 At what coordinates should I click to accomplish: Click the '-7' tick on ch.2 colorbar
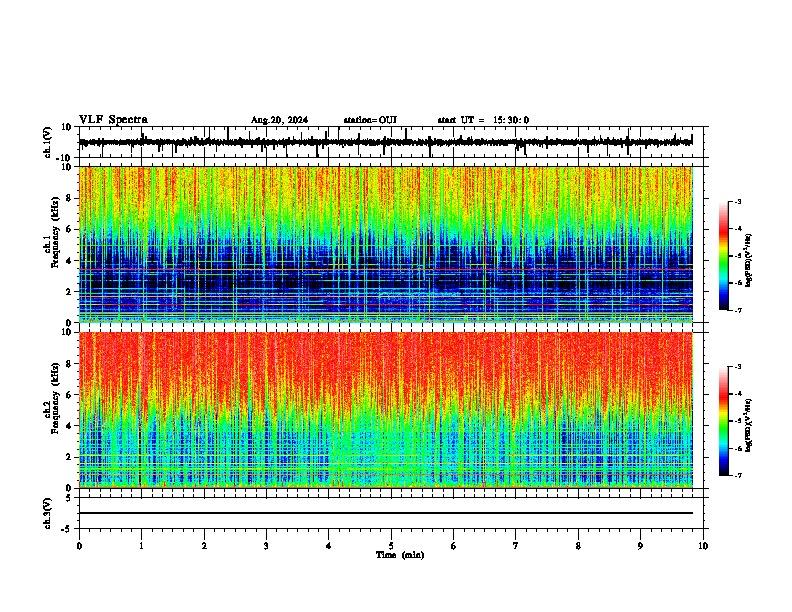click(x=737, y=475)
